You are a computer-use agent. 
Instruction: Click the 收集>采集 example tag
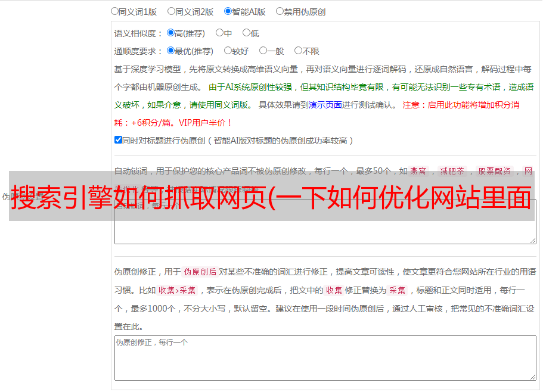pos(177,290)
